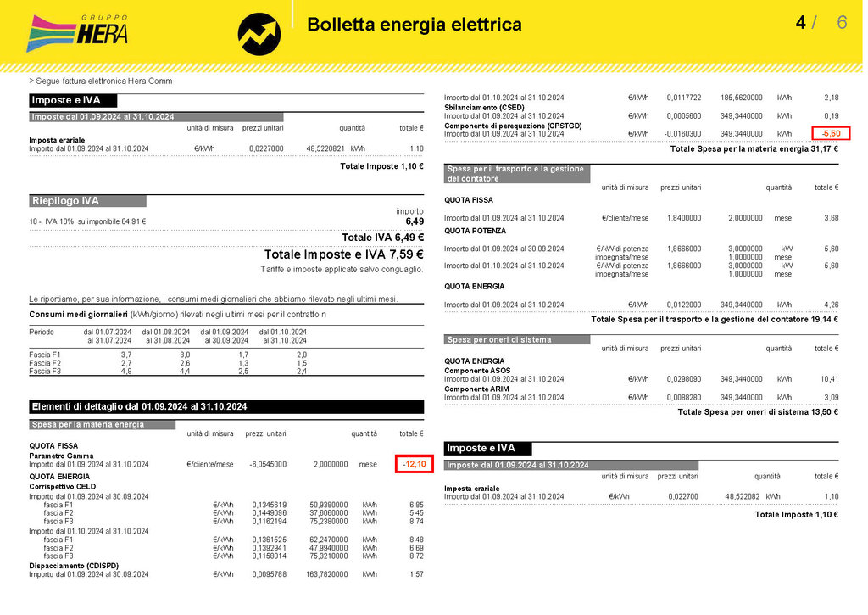Select Totale Imposte e IVA 7,59 € line
The height and width of the screenshot is (615, 868).
click(x=344, y=254)
